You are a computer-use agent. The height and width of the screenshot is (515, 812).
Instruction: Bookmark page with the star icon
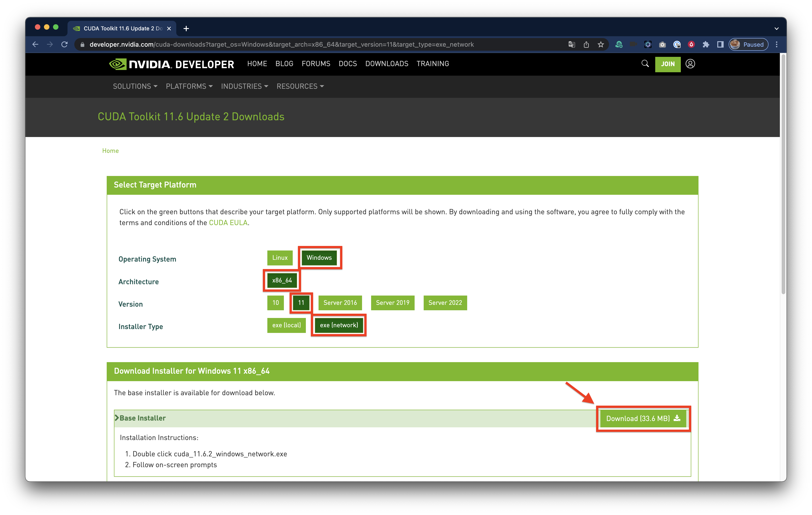tap(601, 44)
